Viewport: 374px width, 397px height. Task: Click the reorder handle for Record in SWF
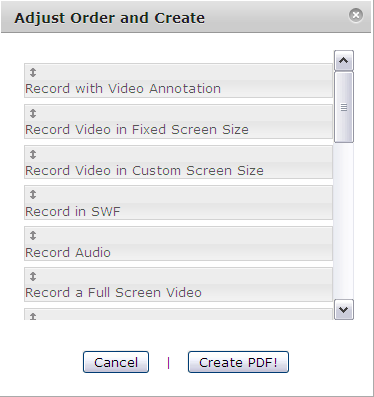tap(33, 194)
